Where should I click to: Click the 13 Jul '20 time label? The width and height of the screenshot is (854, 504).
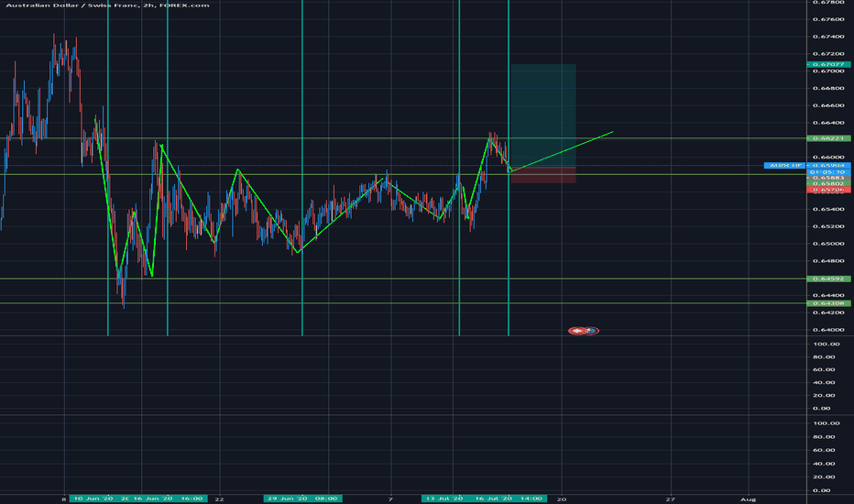click(x=445, y=499)
